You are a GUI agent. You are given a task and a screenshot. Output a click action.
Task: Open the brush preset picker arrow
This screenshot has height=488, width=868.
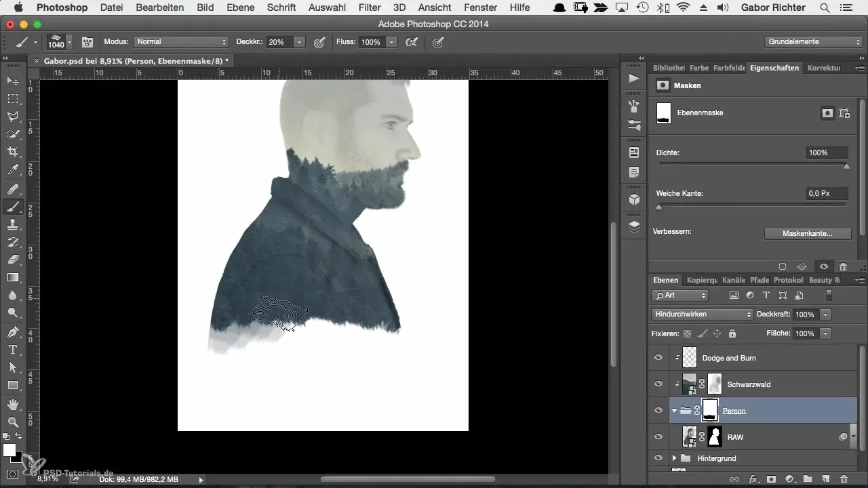pyautogui.click(x=69, y=42)
